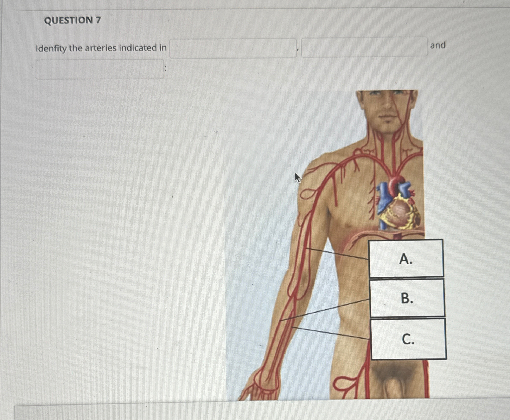
Task: Click the pointer line leading to box C
Action: point(331,333)
